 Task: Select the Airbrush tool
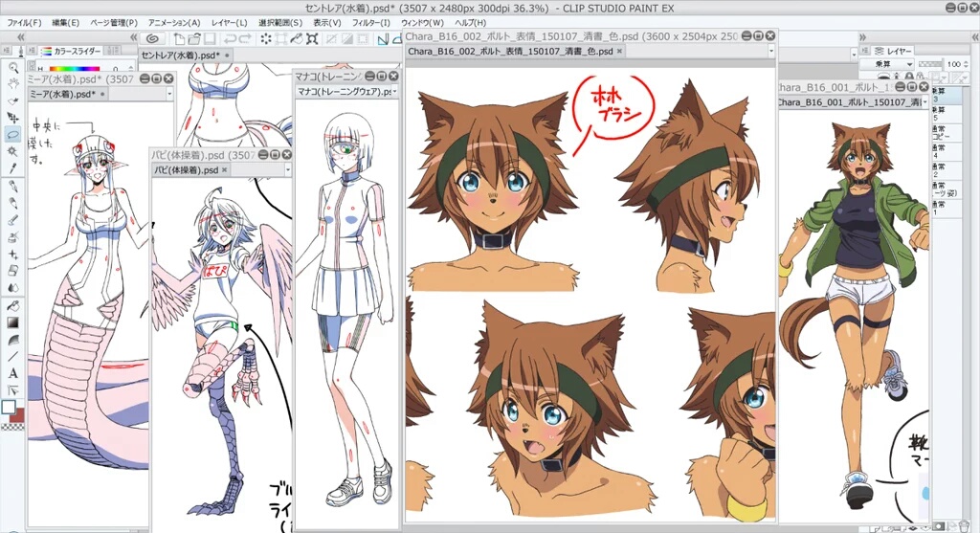tap(12, 237)
